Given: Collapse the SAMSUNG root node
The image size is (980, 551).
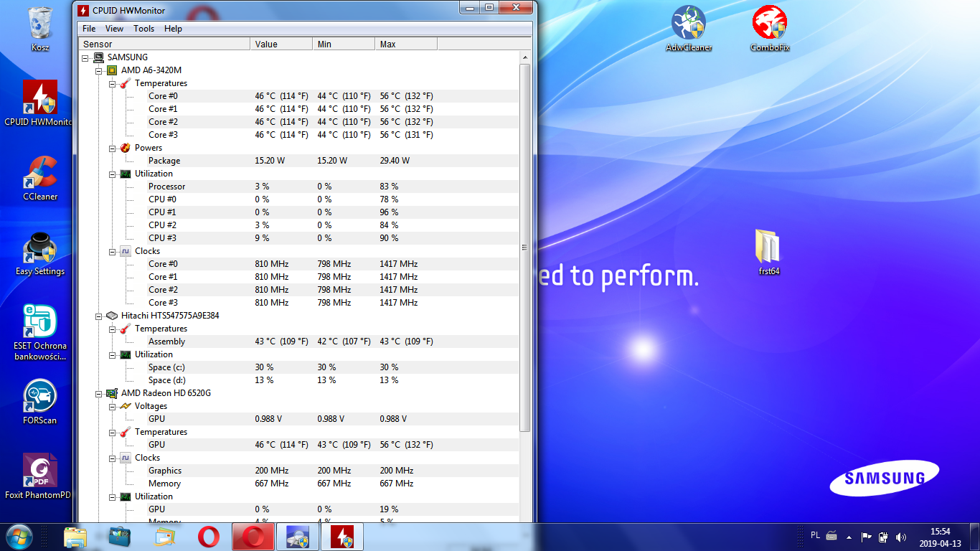Looking at the screenshot, I should click(86, 57).
